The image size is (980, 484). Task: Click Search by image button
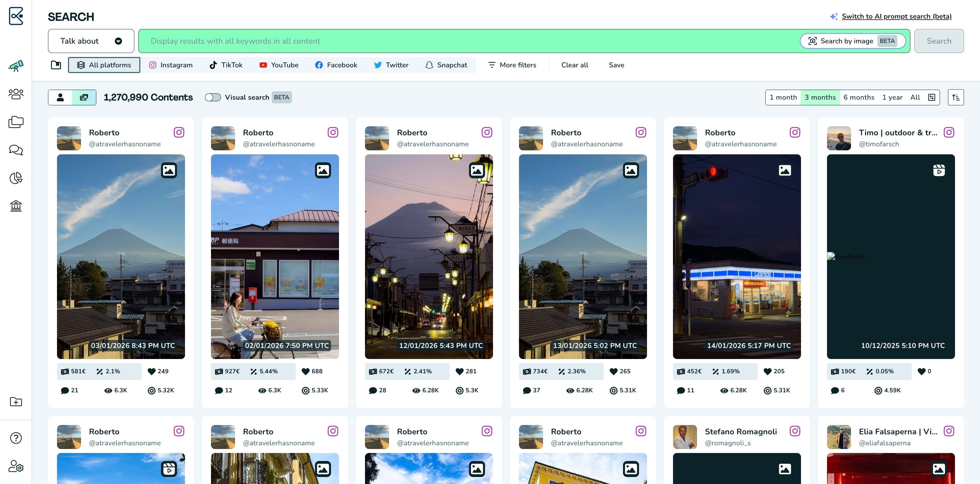click(x=853, y=41)
